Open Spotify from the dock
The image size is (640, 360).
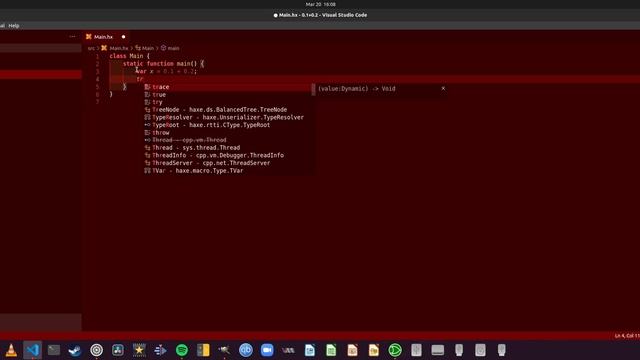pyautogui.click(x=182, y=350)
